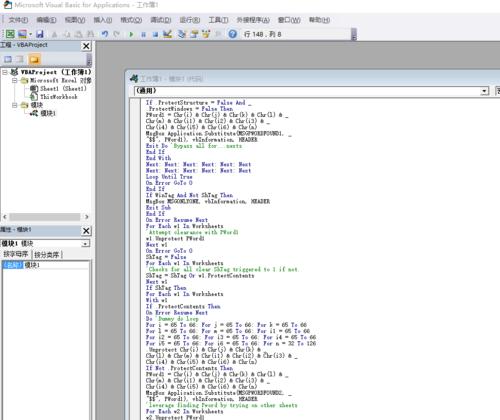Open the 格式 menu
Image resolution: width=500 pixels, height=420 pixels.
(x=131, y=20)
